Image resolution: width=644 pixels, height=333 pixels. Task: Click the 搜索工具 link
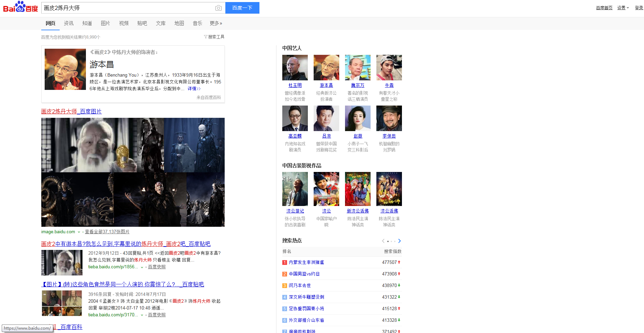216,37
